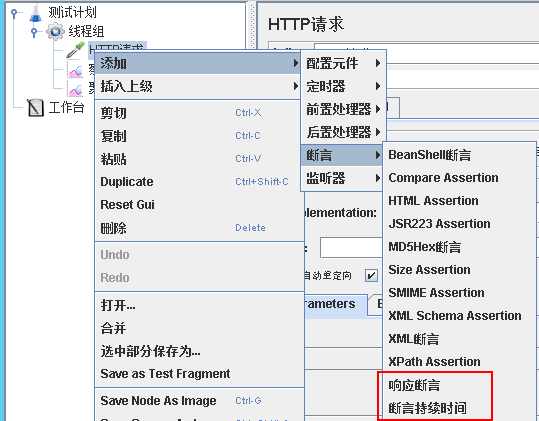Click the Thread Group gear icon

pyautogui.click(x=55, y=32)
